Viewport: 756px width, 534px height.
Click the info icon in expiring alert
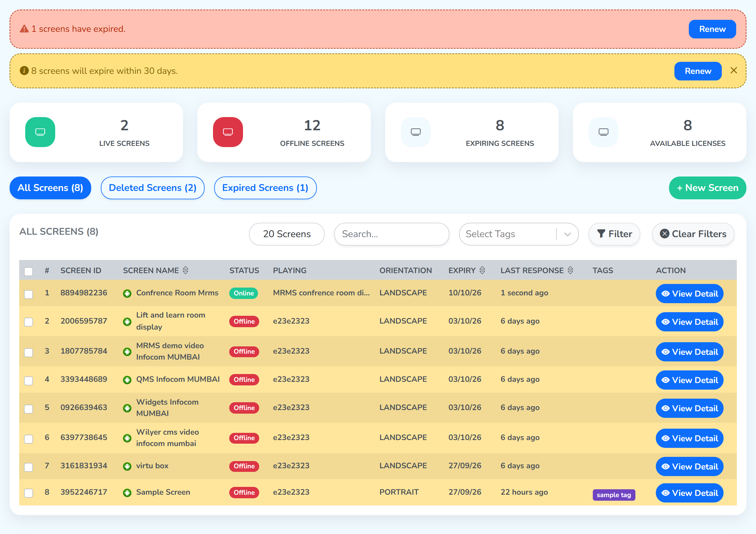coord(24,71)
